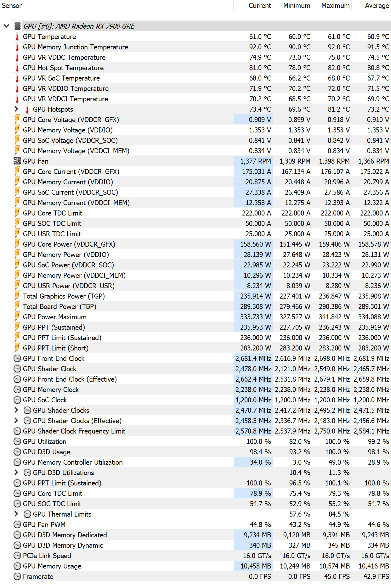
Task: Select GPU USR Power (VDDCR_USR) label
Action: (x=69, y=286)
